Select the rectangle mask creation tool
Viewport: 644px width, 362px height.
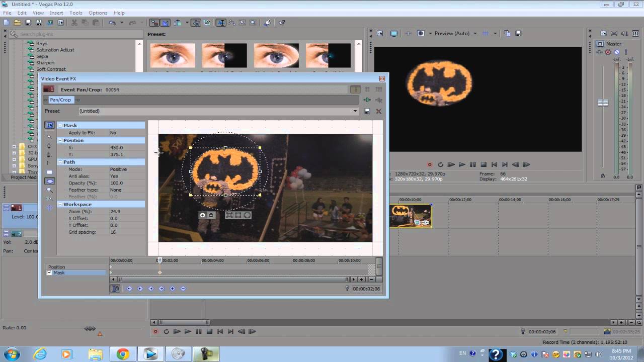click(x=50, y=172)
